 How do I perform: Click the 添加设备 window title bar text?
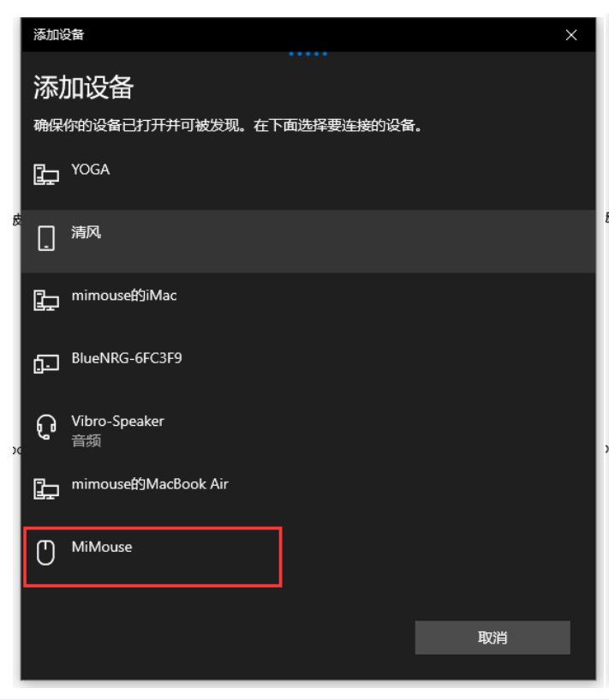pyautogui.click(x=58, y=34)
